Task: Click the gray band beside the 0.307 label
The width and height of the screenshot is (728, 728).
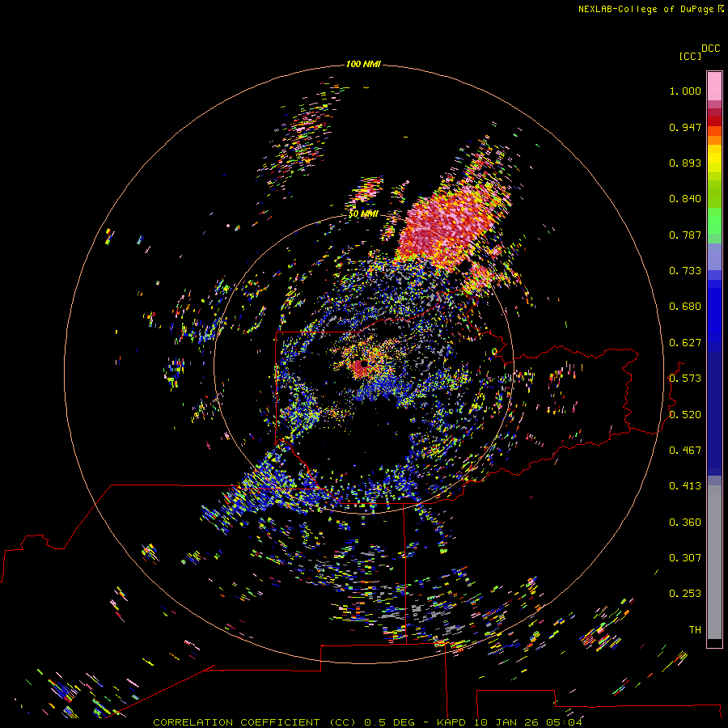Action: tap(714, 562)
